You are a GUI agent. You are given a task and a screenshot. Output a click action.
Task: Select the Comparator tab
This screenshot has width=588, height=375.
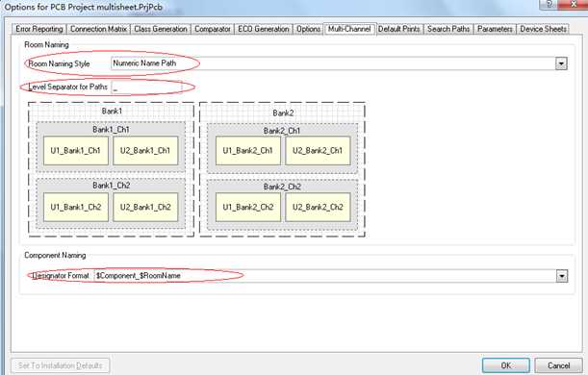(213, 29)
